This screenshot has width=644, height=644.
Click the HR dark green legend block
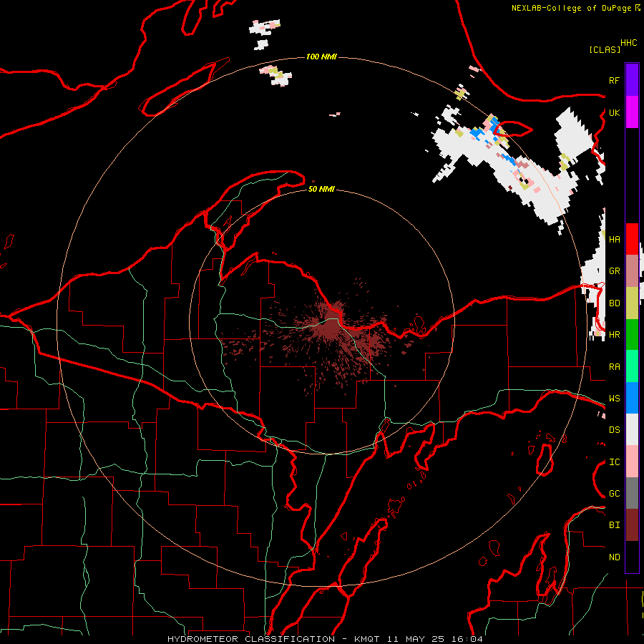click(632, 335)
